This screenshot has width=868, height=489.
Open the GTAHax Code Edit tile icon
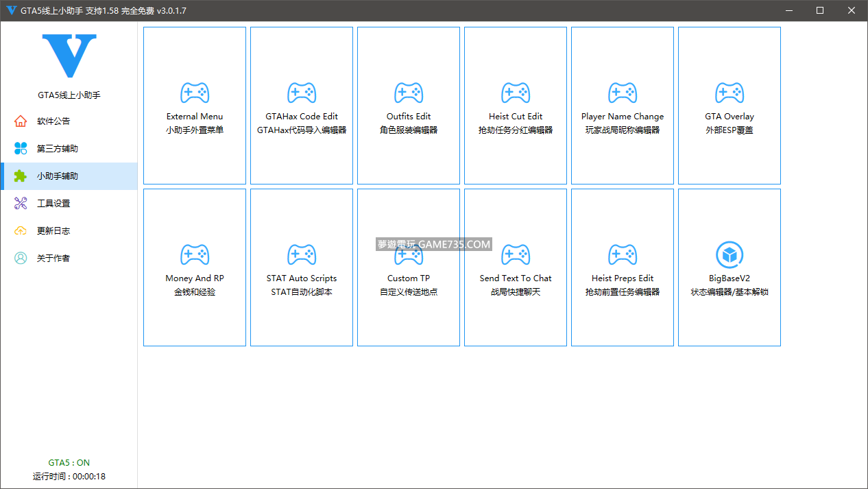click(302, 93)
